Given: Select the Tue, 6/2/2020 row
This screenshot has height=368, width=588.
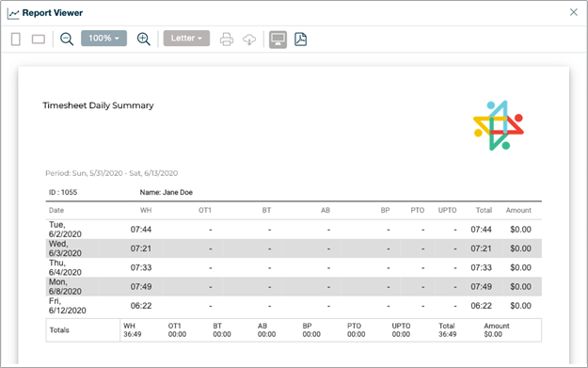Looking at the screenshot, I should [x=294, y=230].
